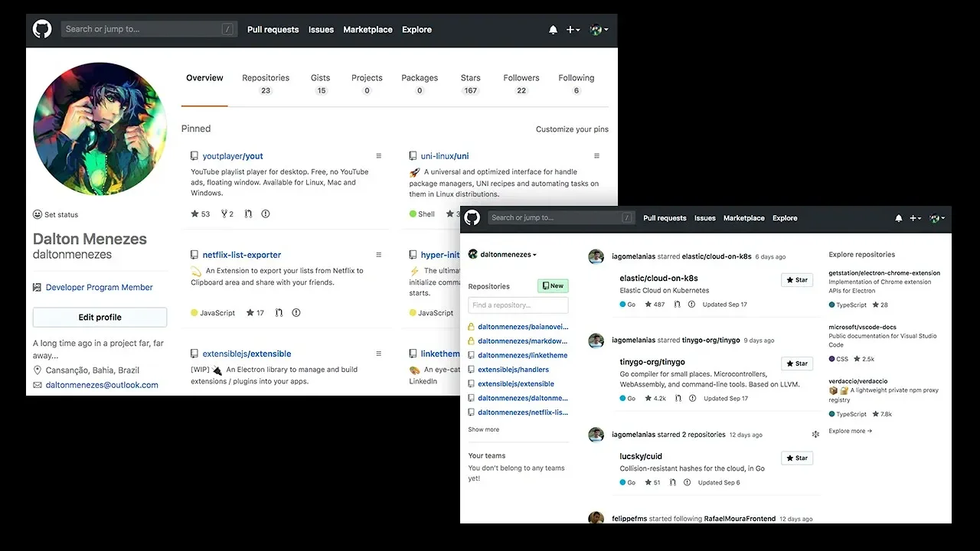Click the forks count on youtplayer/yout
This screenshot has width=980, height=551.
227,214
